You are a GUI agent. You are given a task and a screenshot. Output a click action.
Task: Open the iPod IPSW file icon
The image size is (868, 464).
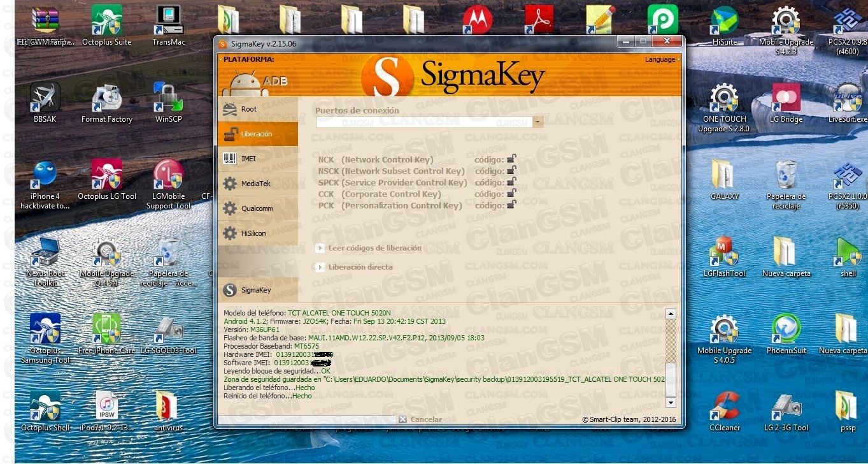click(x=106, y=411)
